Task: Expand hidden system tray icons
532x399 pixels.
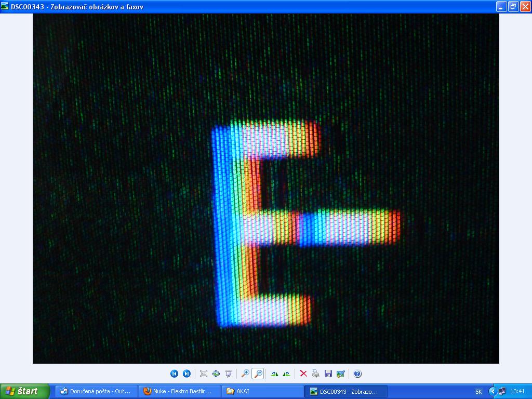Action: (x=493, y=391)
